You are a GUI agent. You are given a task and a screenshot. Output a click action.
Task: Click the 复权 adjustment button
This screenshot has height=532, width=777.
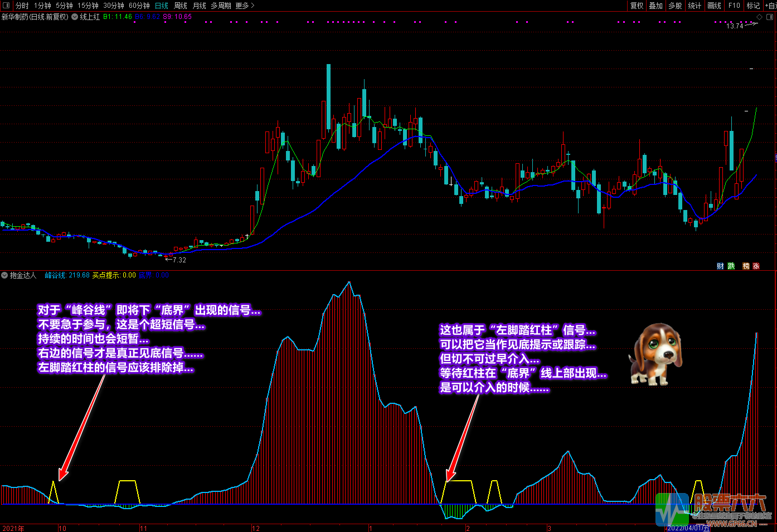pos(637,6)
